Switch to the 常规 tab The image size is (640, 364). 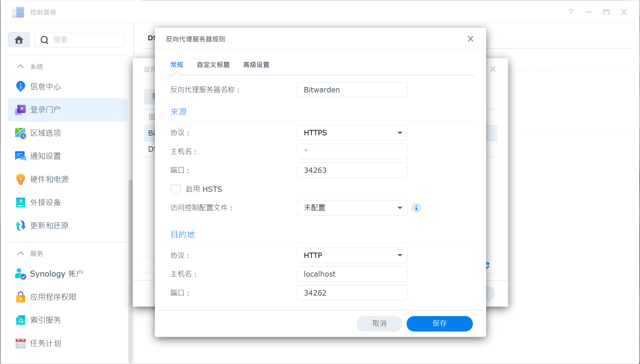pyautogui.click(x=177, y=65)
